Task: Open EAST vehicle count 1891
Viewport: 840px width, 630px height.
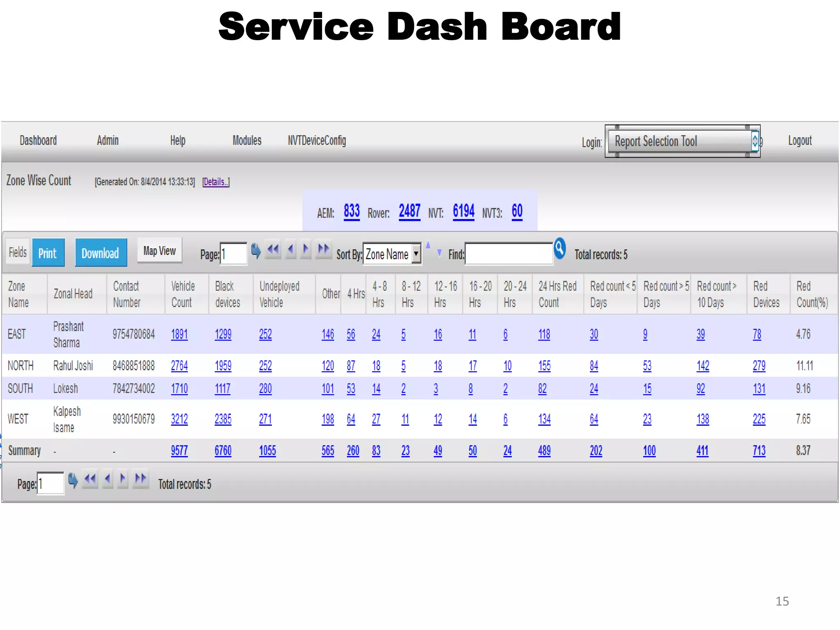Action: 179,334
